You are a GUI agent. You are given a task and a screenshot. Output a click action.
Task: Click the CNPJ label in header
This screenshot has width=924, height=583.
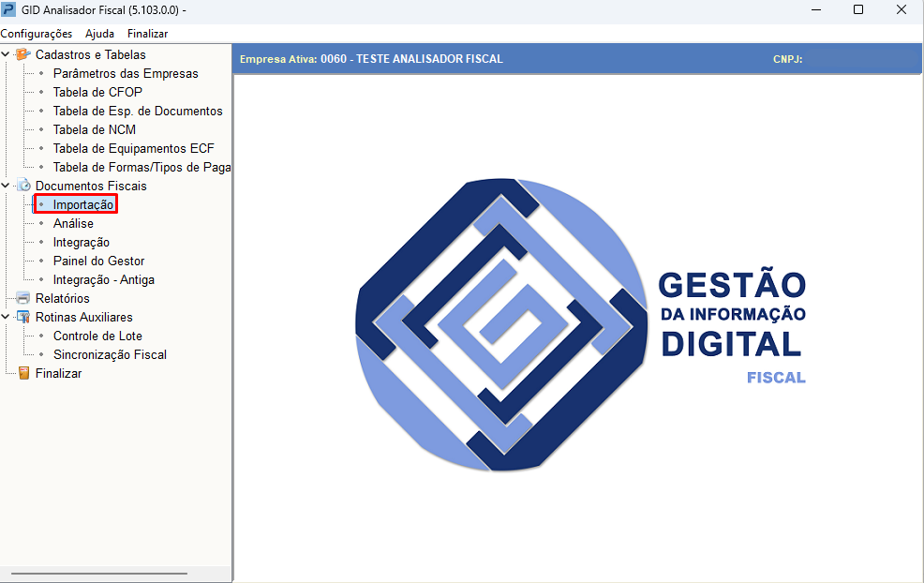pos(787,59)
